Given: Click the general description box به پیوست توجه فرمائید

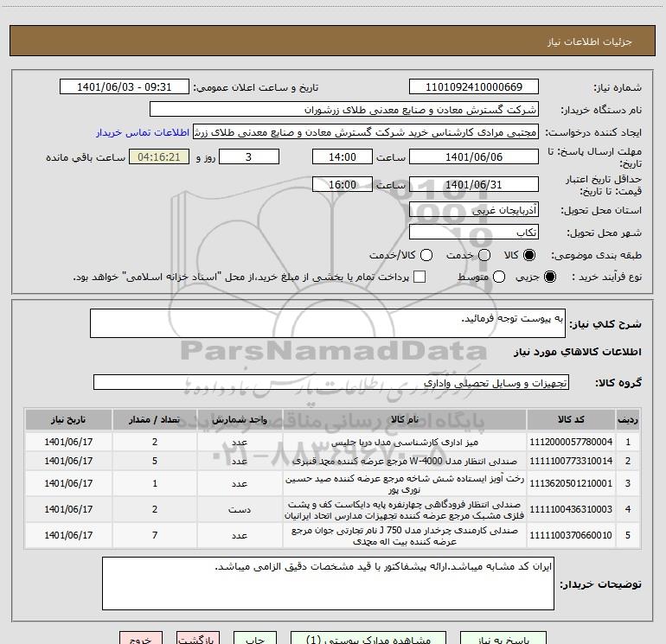Looking at the screenshot, I should [328, 323].
